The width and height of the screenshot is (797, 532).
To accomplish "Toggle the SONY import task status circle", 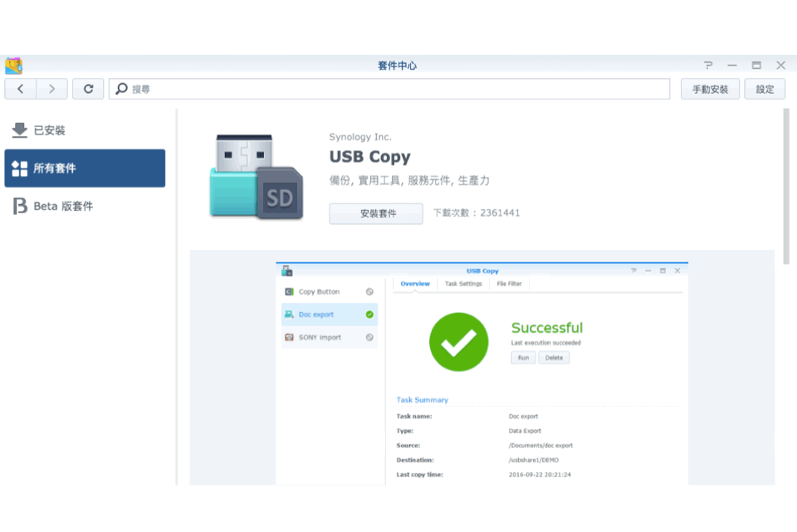I will pyautogui.click(x=370, y=338).
